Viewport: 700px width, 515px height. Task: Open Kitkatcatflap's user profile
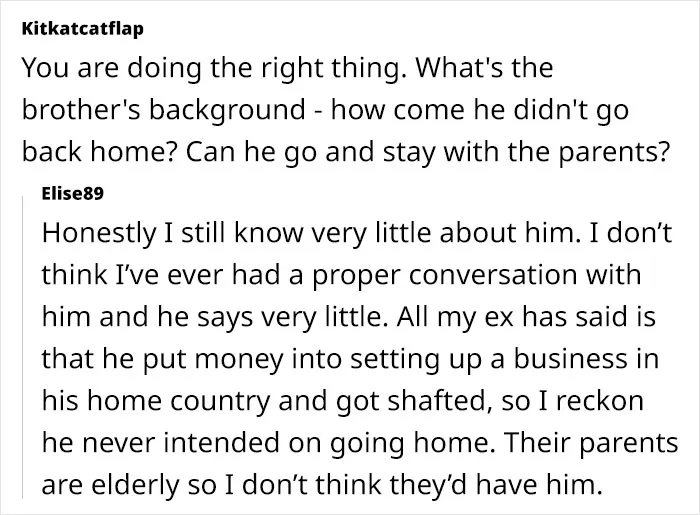click(83, 29)
